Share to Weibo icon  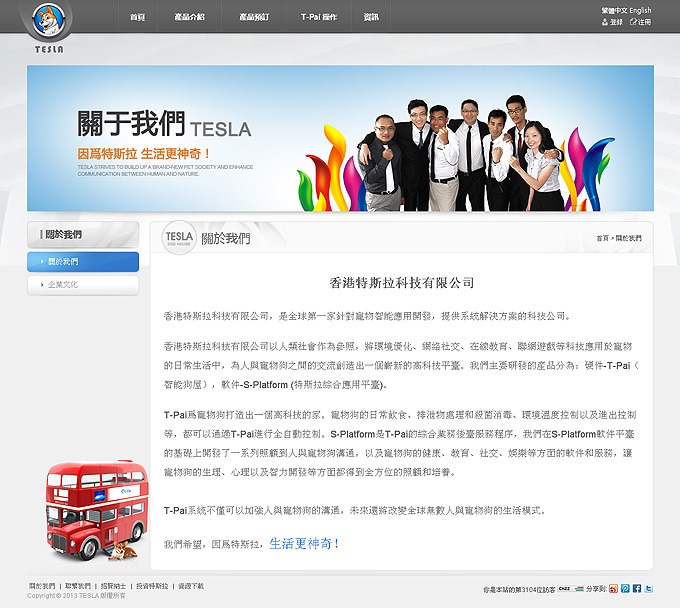point(613,588)
